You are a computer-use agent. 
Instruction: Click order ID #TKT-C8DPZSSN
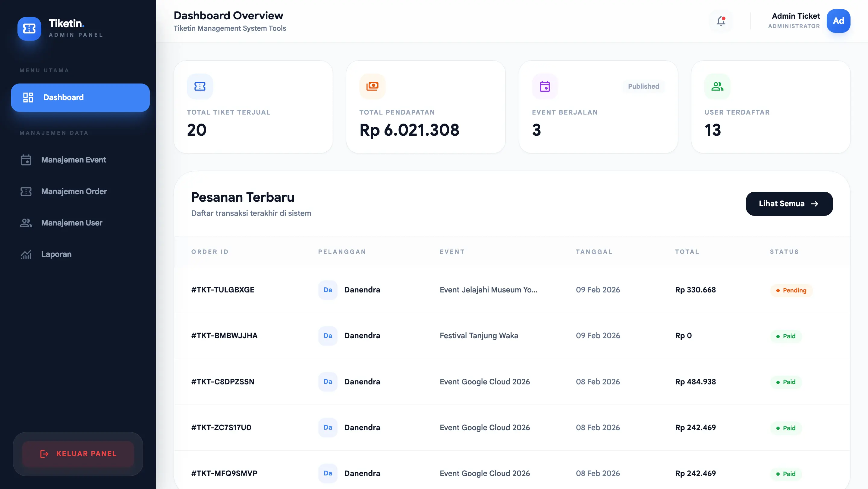coord(223,381)
